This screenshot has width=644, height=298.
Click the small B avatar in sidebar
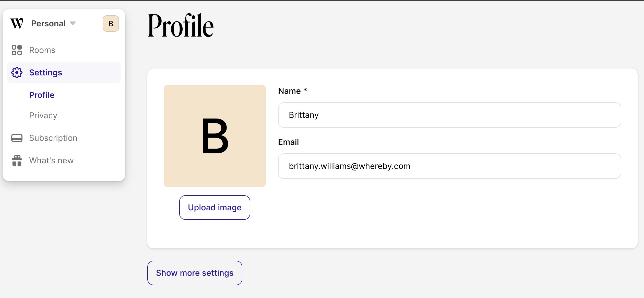(x=111, y=24)
